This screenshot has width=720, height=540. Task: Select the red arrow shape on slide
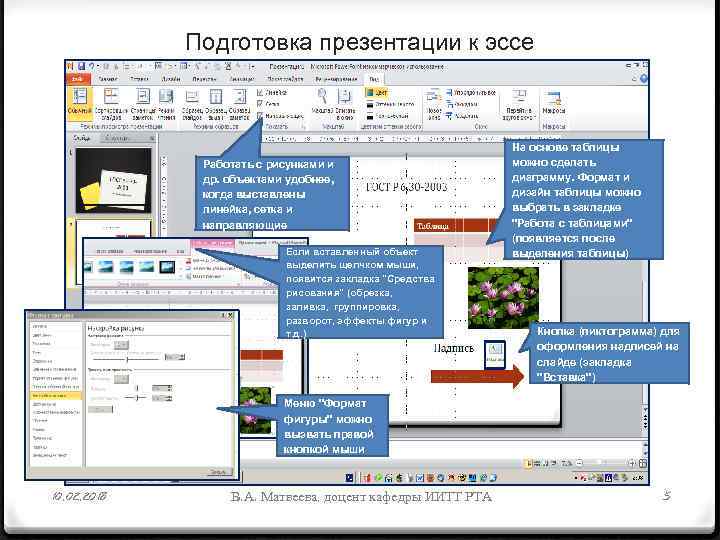tap(478, 377)
